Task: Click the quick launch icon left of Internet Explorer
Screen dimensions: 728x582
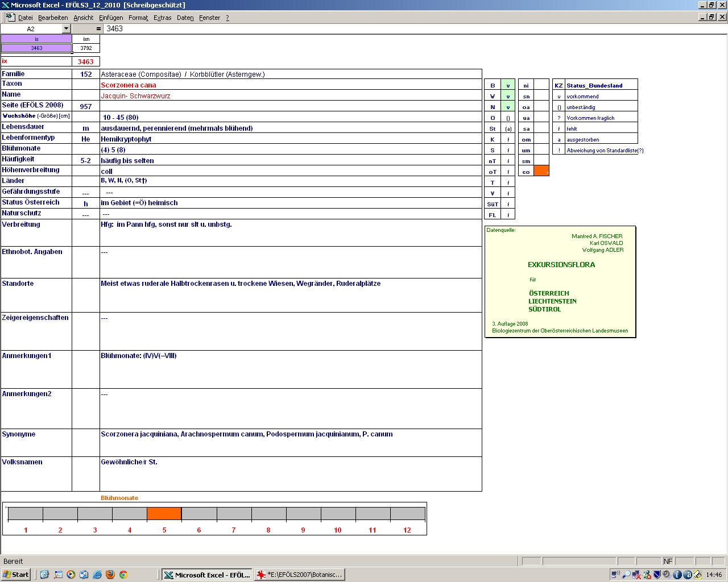Action: (84, 575)
